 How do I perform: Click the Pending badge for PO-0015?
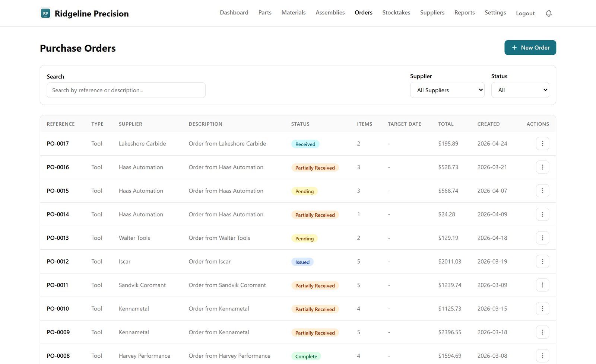point(304,191)
